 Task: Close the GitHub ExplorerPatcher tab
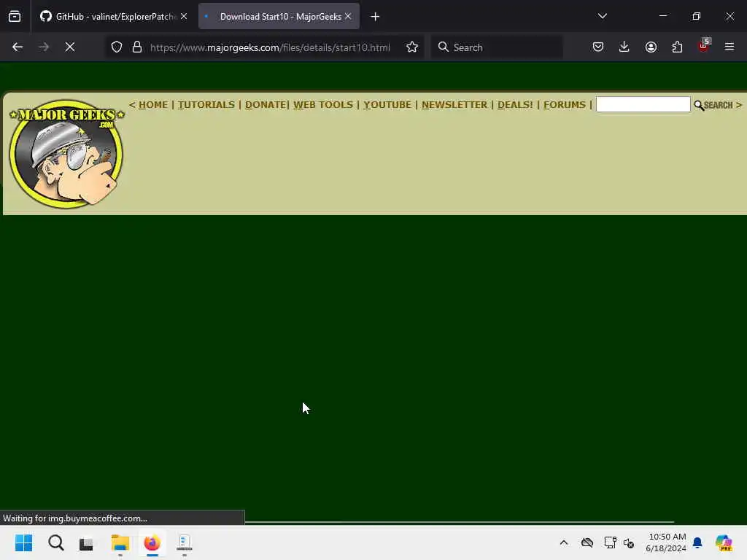click(x=184, y=17)
